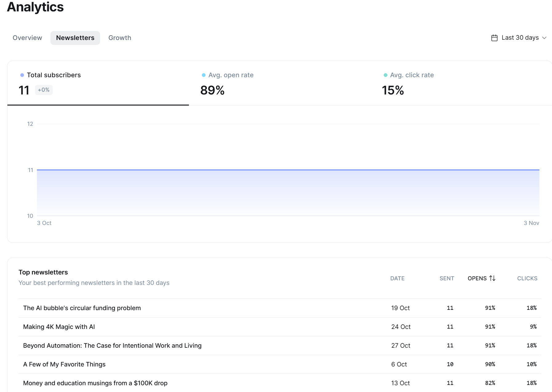Select the Newsletters tab
This screenshot has height=392, width=552.
pyautogui.click(x=75, y=38)
